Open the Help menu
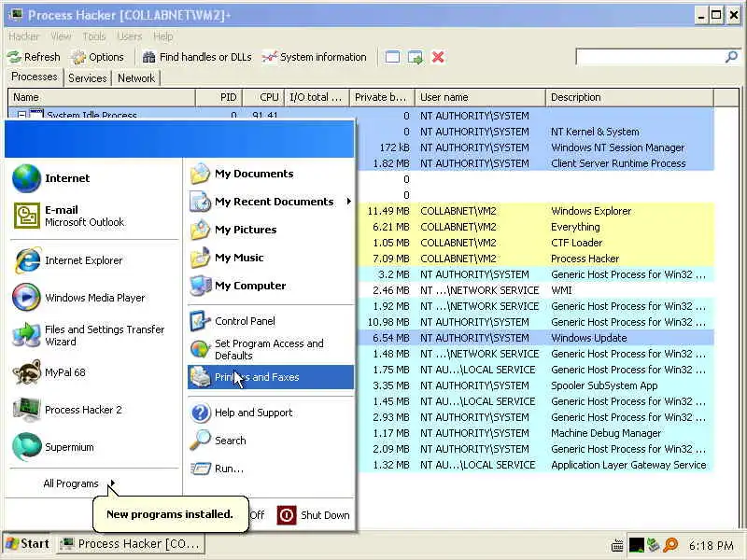 tap(162, 36)
